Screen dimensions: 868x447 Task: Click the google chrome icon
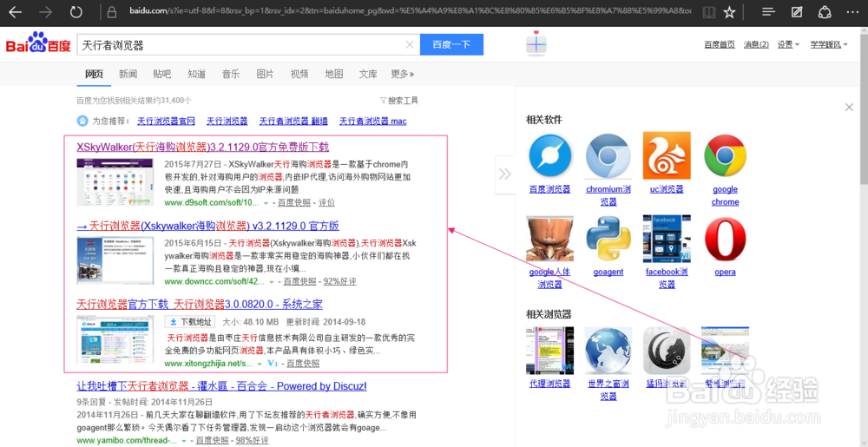pos(725,155)
